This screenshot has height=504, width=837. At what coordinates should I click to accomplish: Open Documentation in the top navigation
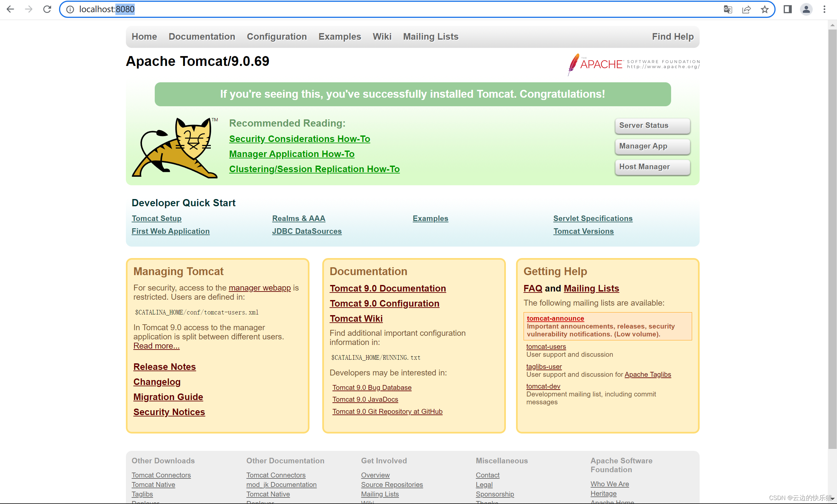202,37
